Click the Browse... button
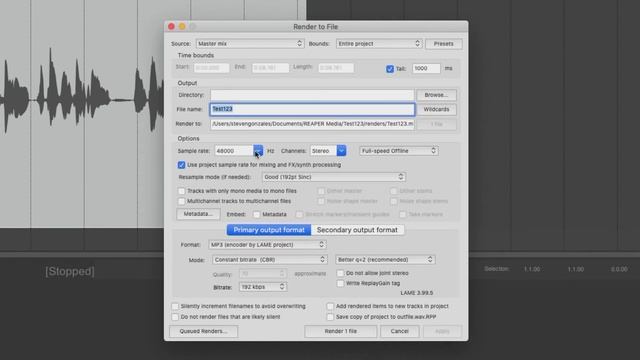The image size is (640, 360). coord(436,95)
